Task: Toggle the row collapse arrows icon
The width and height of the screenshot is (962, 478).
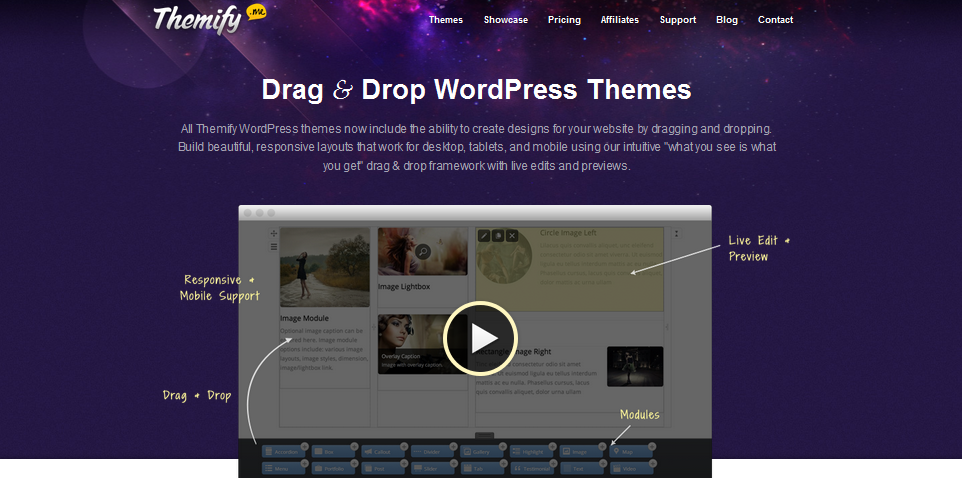Action: click(677, 234)
